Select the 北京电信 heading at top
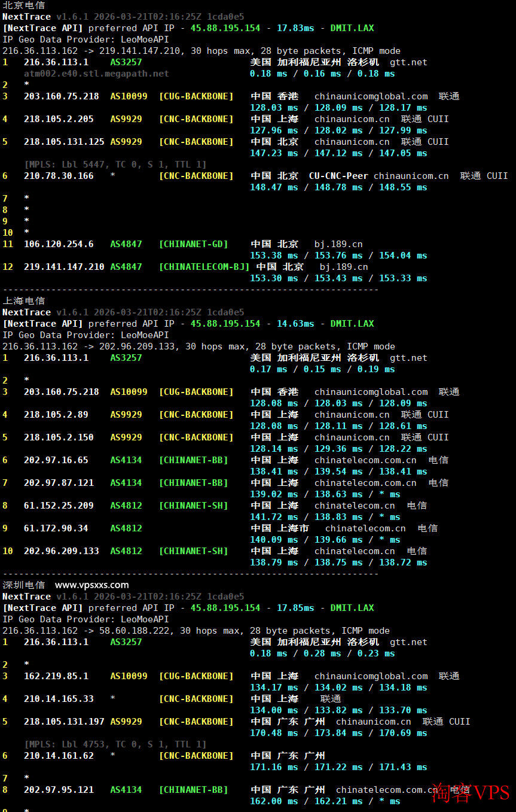 23,5
